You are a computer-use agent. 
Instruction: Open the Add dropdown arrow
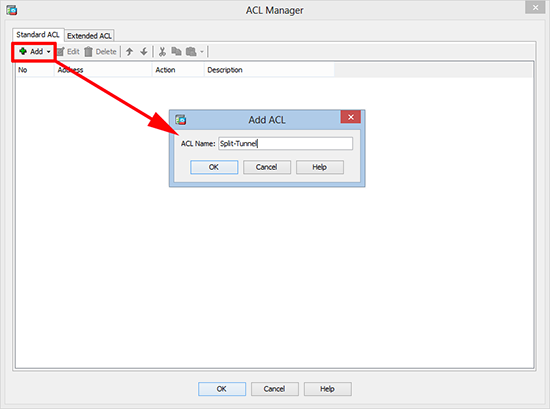pos(48,52)
